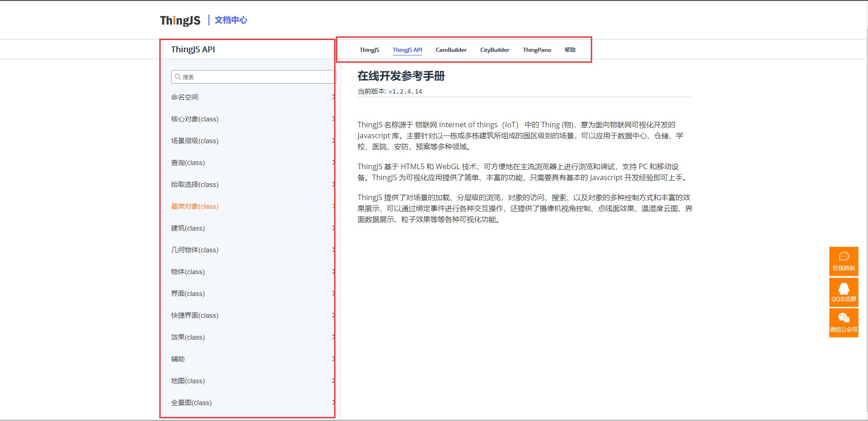The image size is (868, 421).
Task: Click the search magnifier icon
Action: (178, 77)
